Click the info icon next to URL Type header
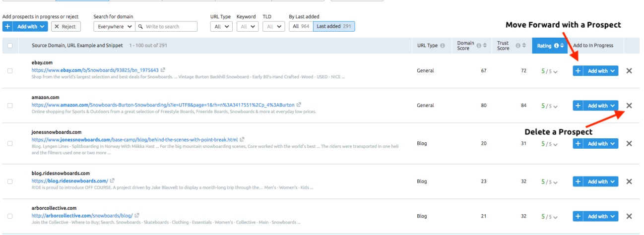Screen dimensions: 644x235 (443, 46)
